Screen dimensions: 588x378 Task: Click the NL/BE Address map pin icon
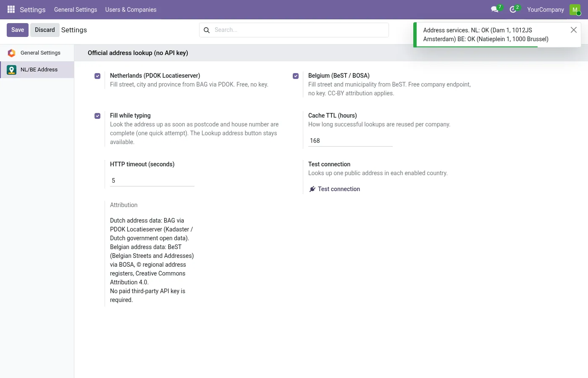tap(12, 70)
